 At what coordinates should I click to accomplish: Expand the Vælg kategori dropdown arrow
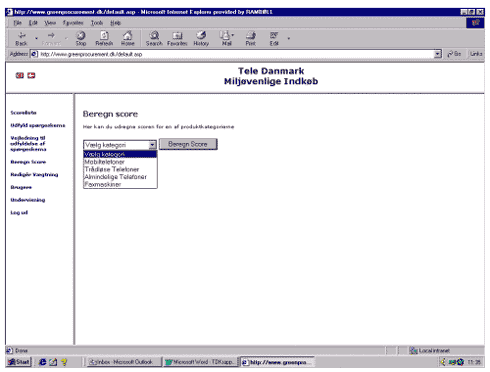[152, 145]
